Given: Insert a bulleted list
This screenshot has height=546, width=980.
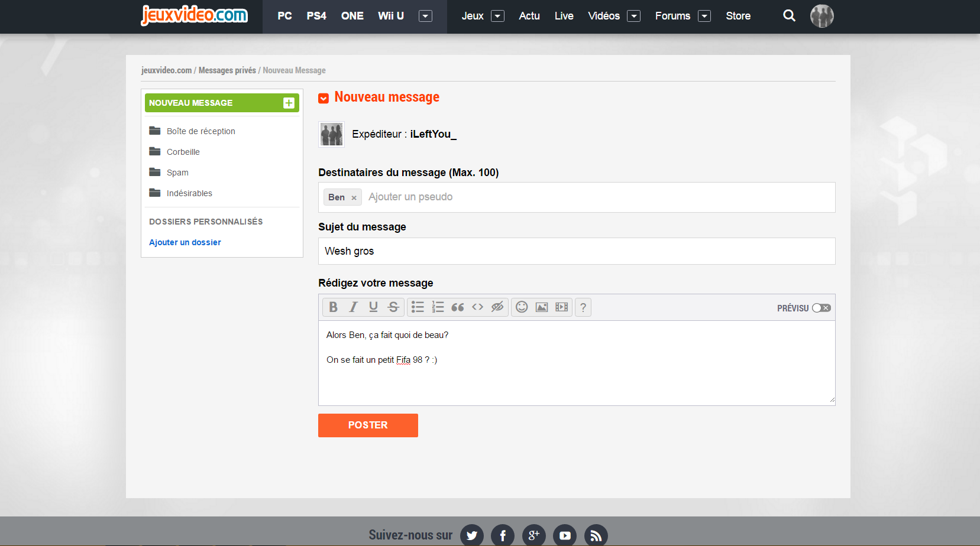Looking at the screenshot, I should 418,307.
